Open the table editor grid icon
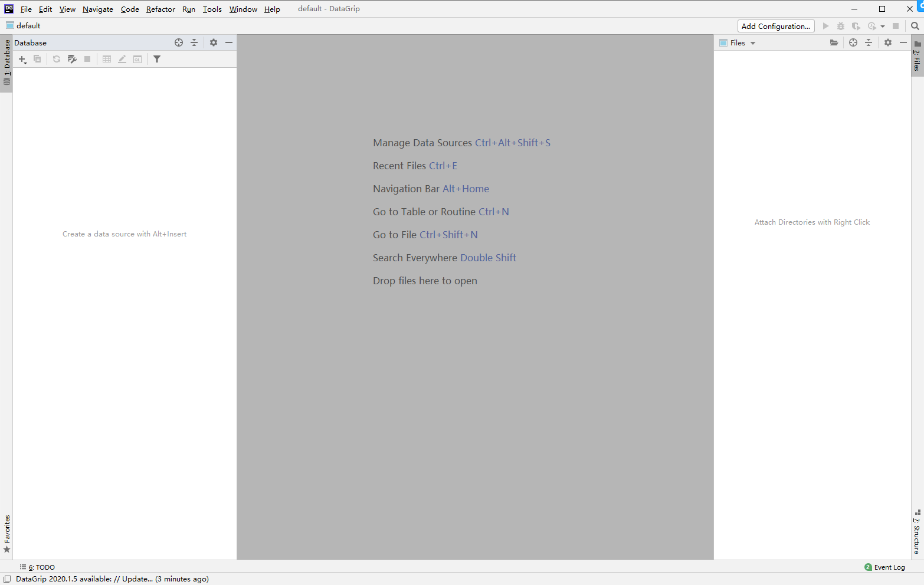The image size is (924, 585). pos(107,59)
